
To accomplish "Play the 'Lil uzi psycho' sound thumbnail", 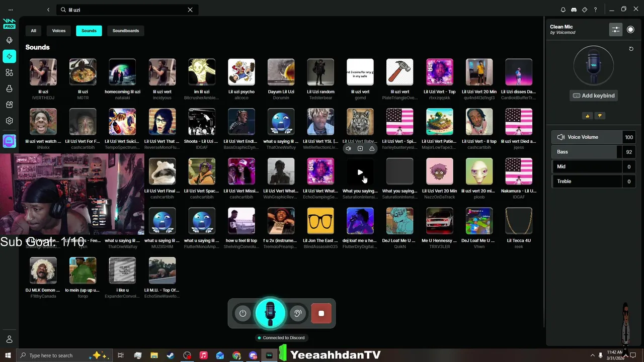I will 242,72.
